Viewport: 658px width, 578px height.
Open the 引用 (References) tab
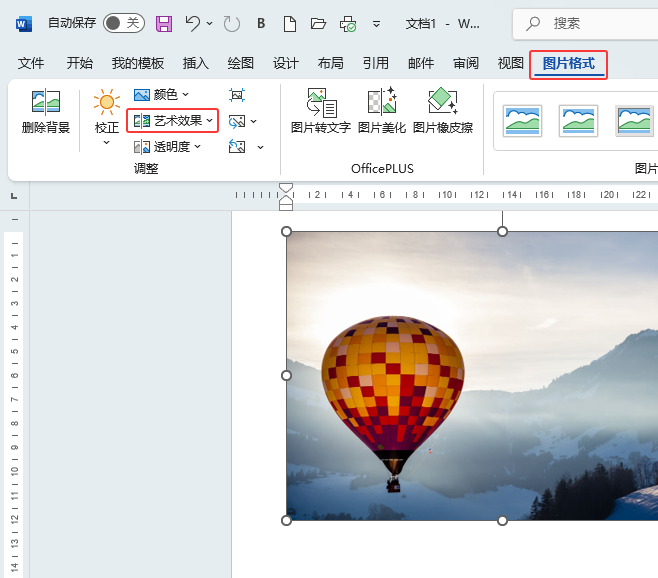(x=376, y=63)
